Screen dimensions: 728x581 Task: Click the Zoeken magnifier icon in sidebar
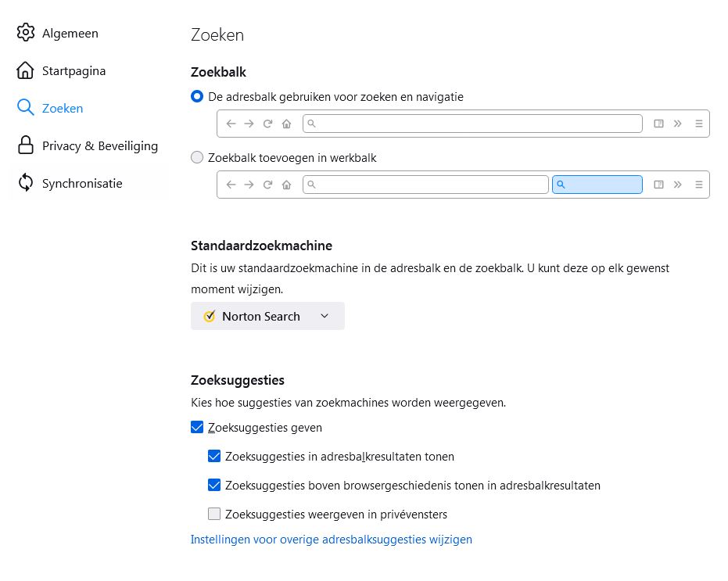tap(26, 108)
